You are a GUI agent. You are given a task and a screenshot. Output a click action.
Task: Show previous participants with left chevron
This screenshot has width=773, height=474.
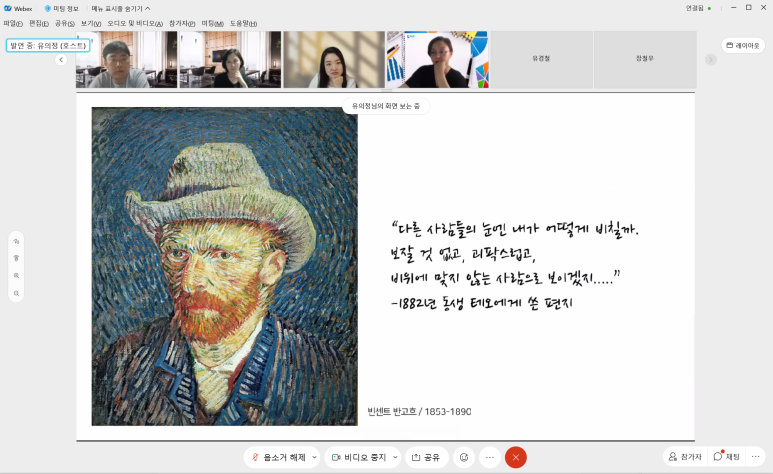click(61, 60)
